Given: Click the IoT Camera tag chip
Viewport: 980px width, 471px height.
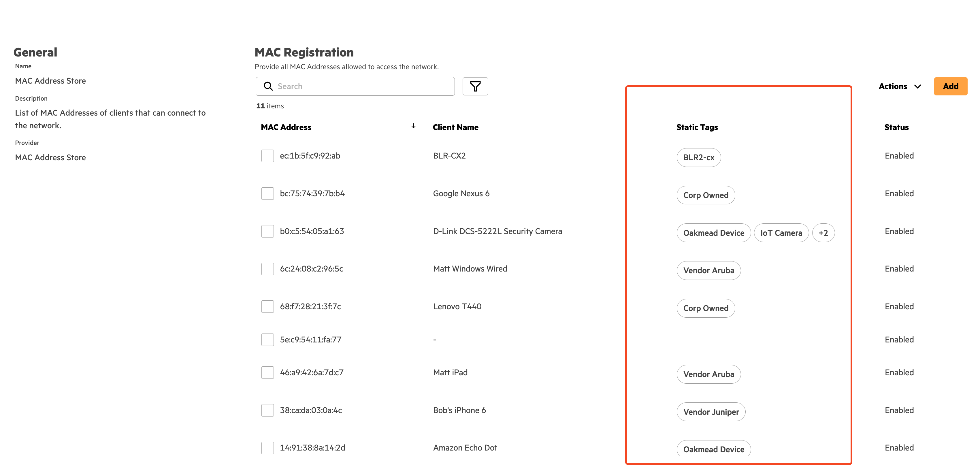Looking at the screenshot, I should [781, 233].
